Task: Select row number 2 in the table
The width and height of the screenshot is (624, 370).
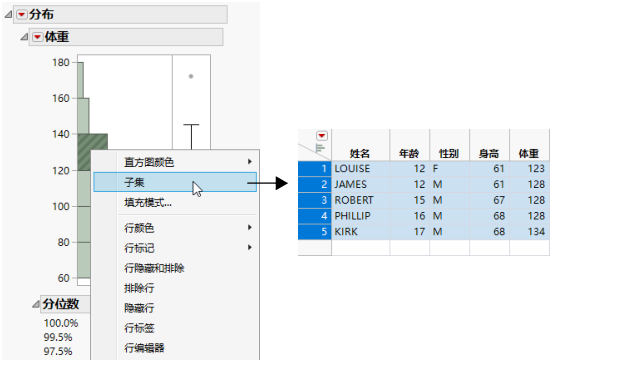Action: (314, 184)
